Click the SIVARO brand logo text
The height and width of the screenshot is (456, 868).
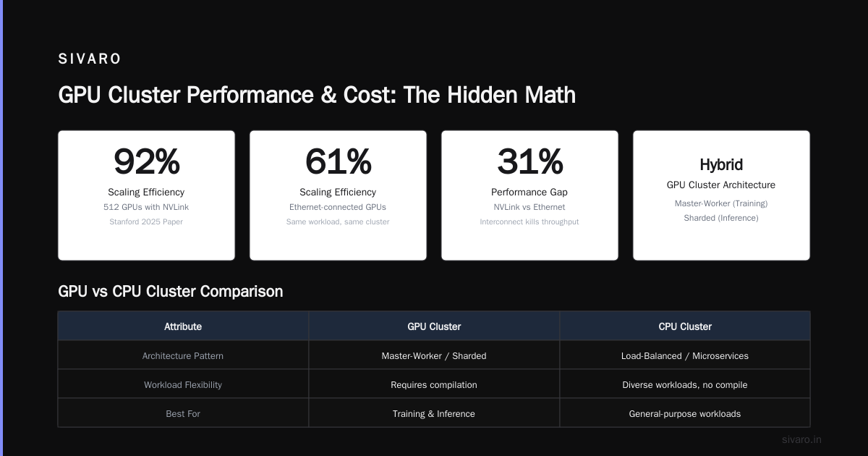[90, 59]
